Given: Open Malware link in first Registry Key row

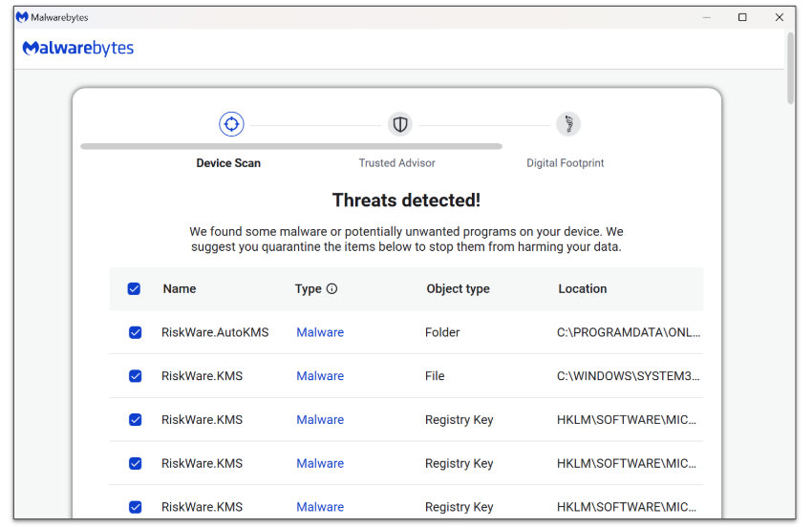Looking at the screenshot, I should coord(320,419).
